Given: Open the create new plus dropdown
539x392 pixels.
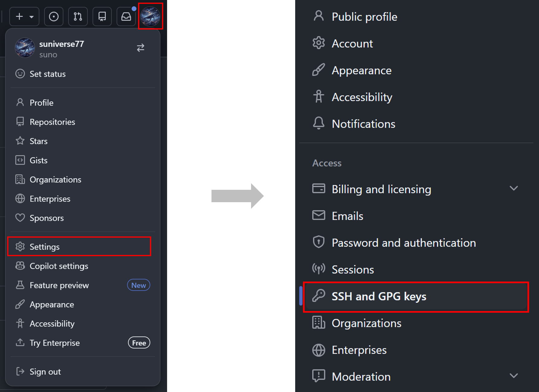Looking at the screenshot, I should click(x=24, y=16).
